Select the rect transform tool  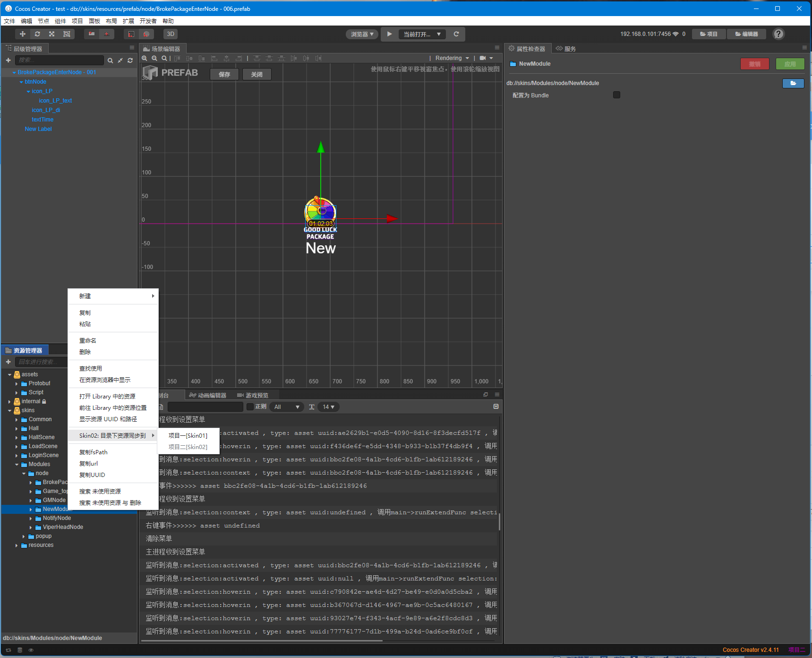(67, 34)
